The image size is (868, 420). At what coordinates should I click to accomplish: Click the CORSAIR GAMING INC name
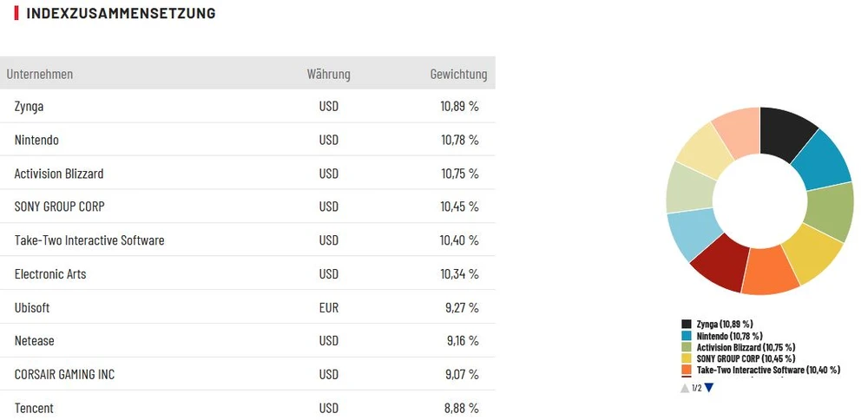pyautogui.click(x=64, y=375)
